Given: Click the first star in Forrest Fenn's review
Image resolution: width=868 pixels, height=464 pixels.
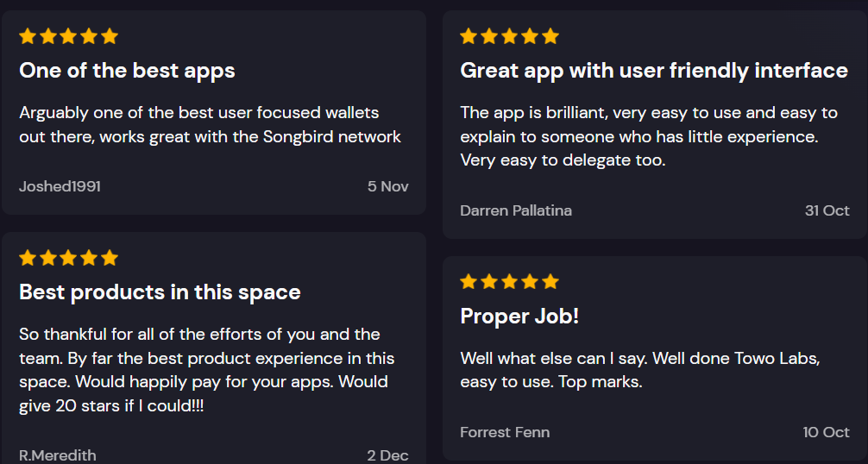Looking at the screenshot, I should coord(469,282).
